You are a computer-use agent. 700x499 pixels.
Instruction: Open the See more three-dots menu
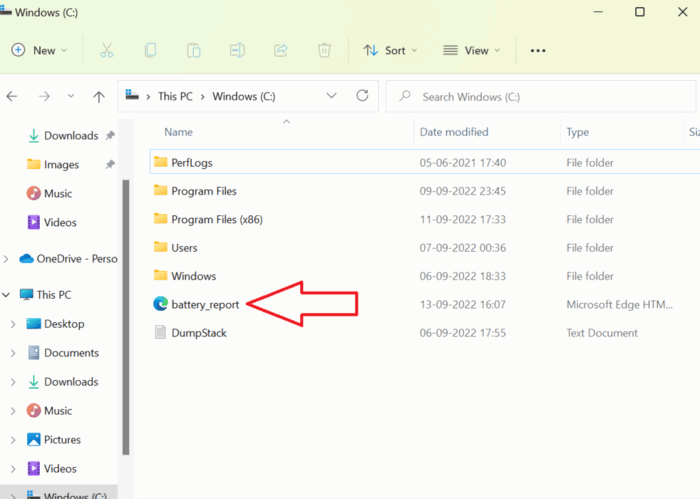(538, 50)
